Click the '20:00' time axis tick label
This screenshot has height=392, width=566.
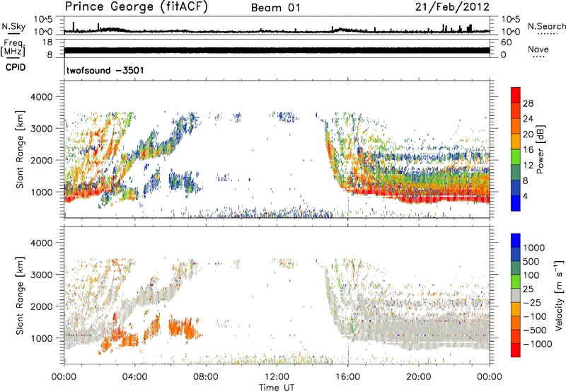(419, 377)
